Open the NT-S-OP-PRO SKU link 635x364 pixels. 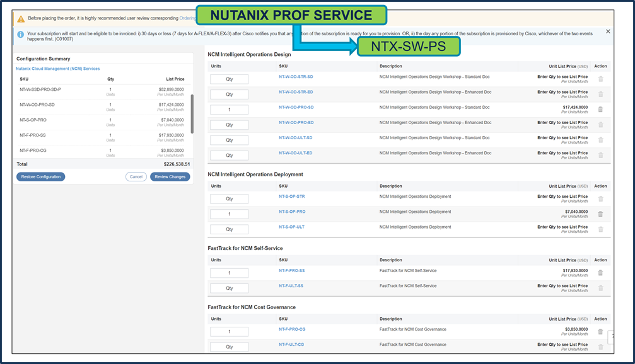pyautogui.click(x=292, y=212)
